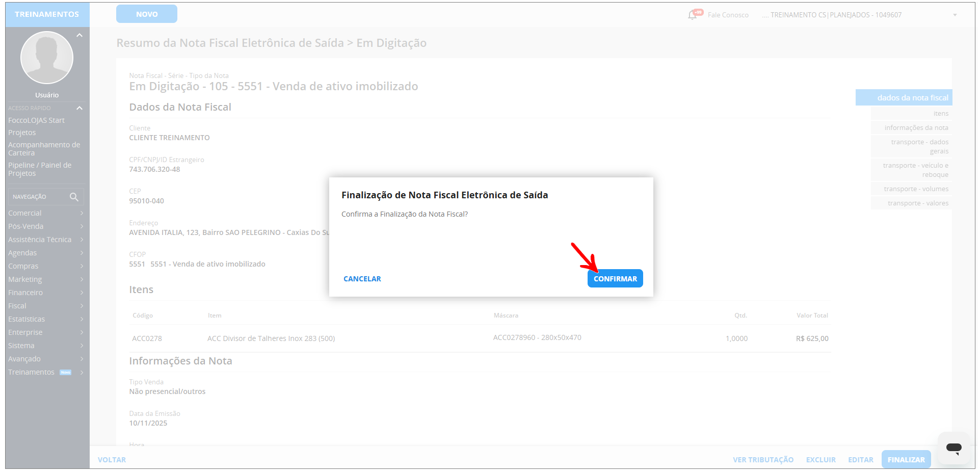The height and width of the screenshot is (472, 980).
Task: Click the emission date 10/11/2025
Action: click(x=148, y=423)
